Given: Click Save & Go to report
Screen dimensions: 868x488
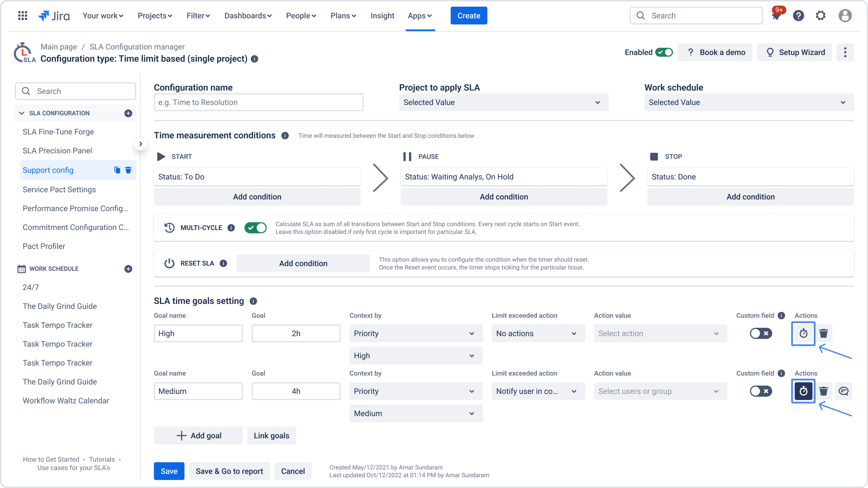Looking at the screenshot, I should point(229,471).
